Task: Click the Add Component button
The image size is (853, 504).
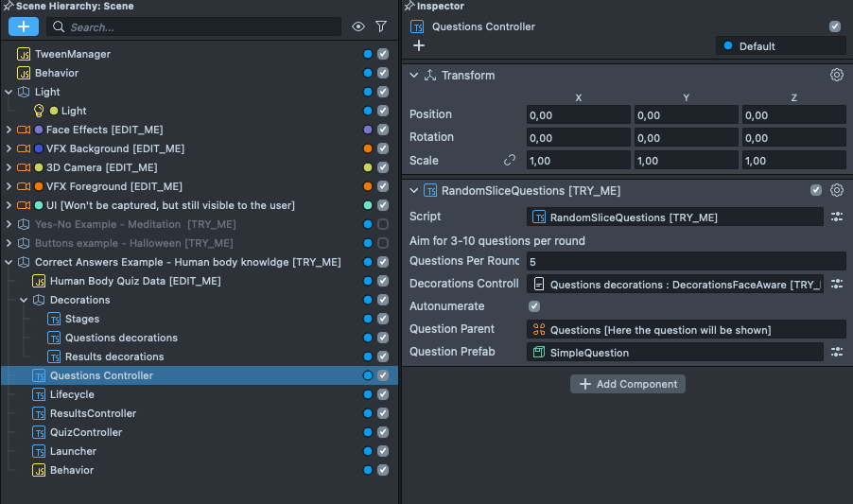Action: [627, 384]
